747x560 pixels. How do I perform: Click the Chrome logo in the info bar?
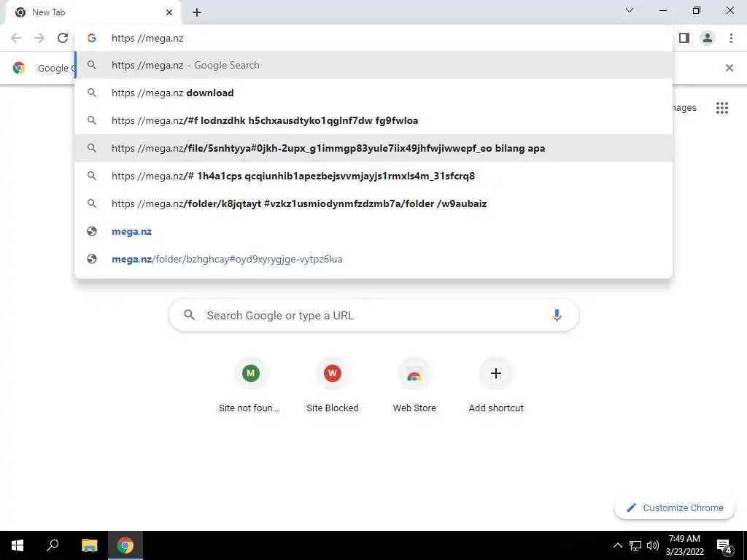click(x=19, y=68)
